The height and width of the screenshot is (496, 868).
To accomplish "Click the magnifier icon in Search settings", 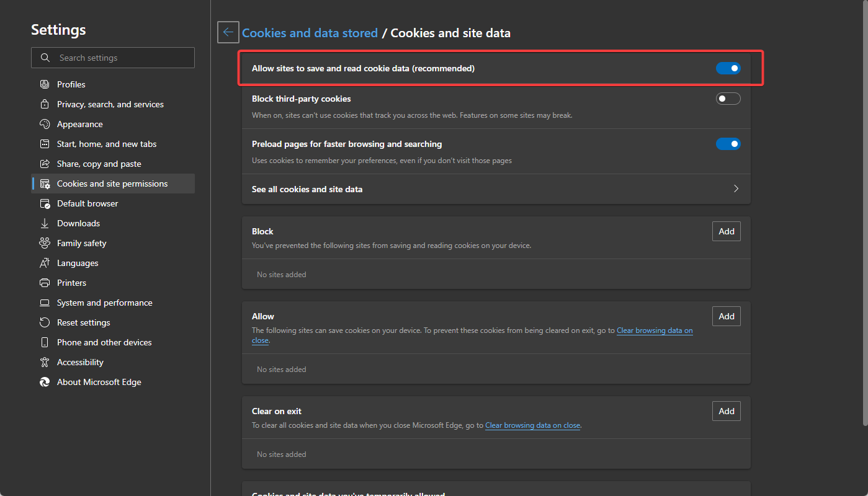I will tap(45, 58).
